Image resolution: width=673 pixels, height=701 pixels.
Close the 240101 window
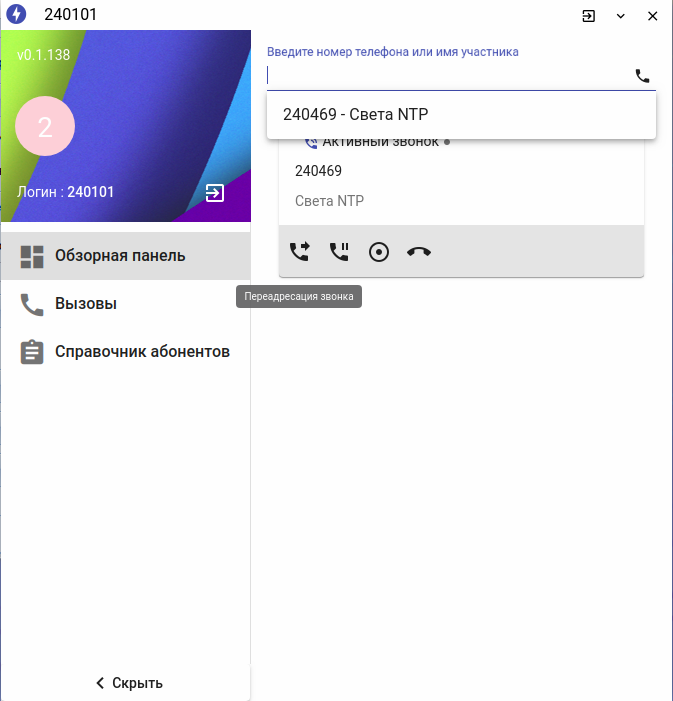pyautogui.click(x=652, y=16)
